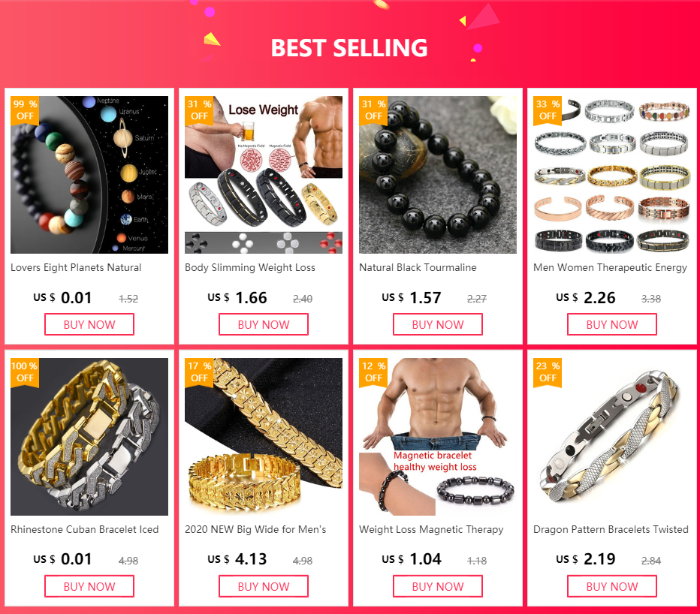Image resolution: width=700 pixels, height=614 pixels.
Task: Buy the Rhinestone Cuban Bracelet now
Action: (89, 586)
